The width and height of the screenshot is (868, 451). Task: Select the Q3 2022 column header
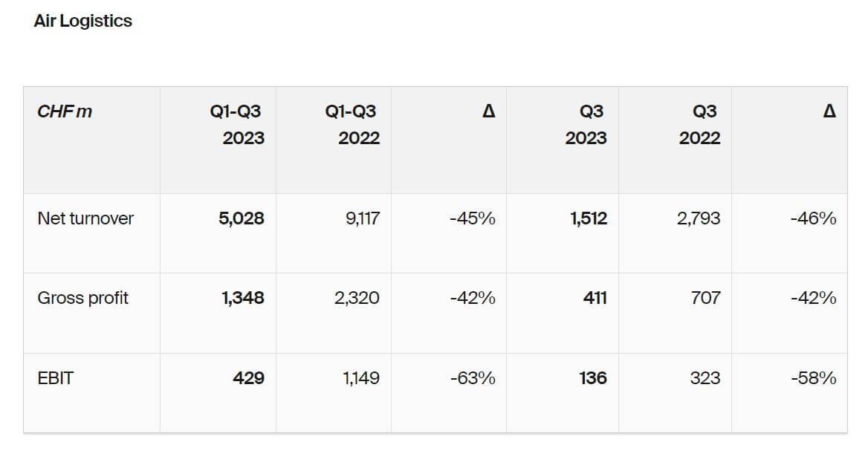(699, 125)
